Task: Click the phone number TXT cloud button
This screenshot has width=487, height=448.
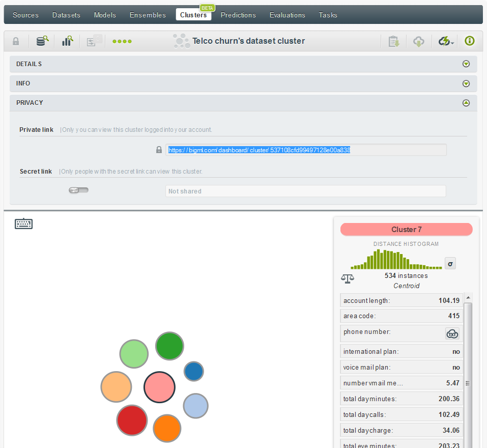Action: tap(452, 333)
